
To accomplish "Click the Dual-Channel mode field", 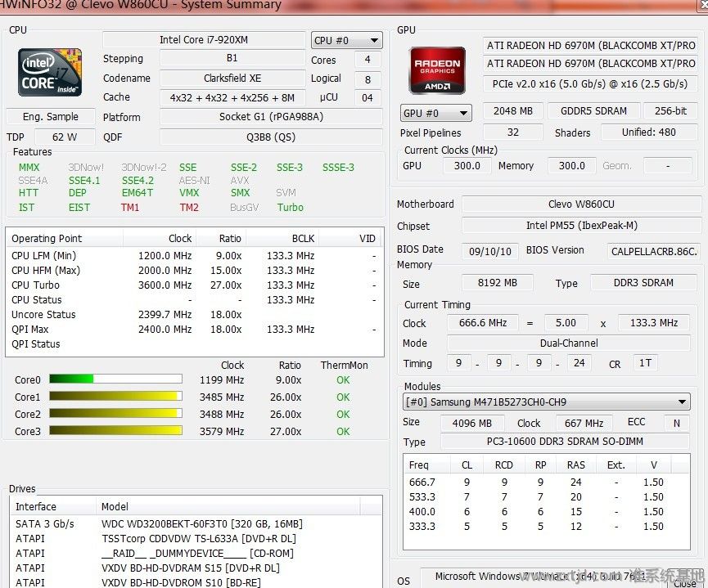I will point(569,343).
